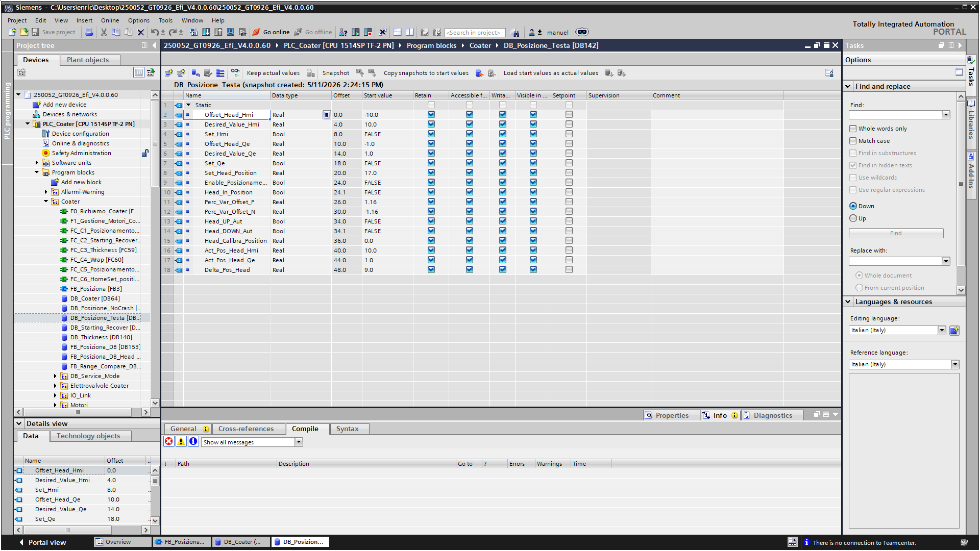
Task: Click the Monitor all glasses icon
Action: tap(235, 72)
